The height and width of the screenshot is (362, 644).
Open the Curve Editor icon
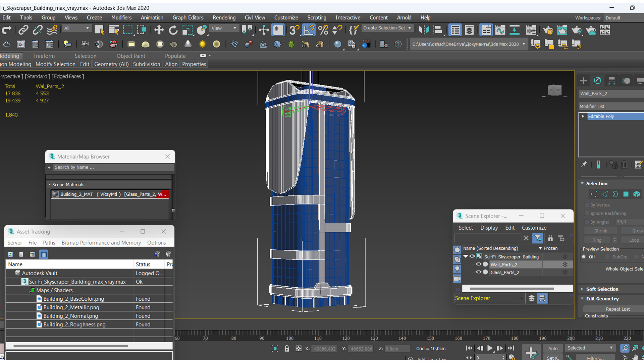point(500,30)
